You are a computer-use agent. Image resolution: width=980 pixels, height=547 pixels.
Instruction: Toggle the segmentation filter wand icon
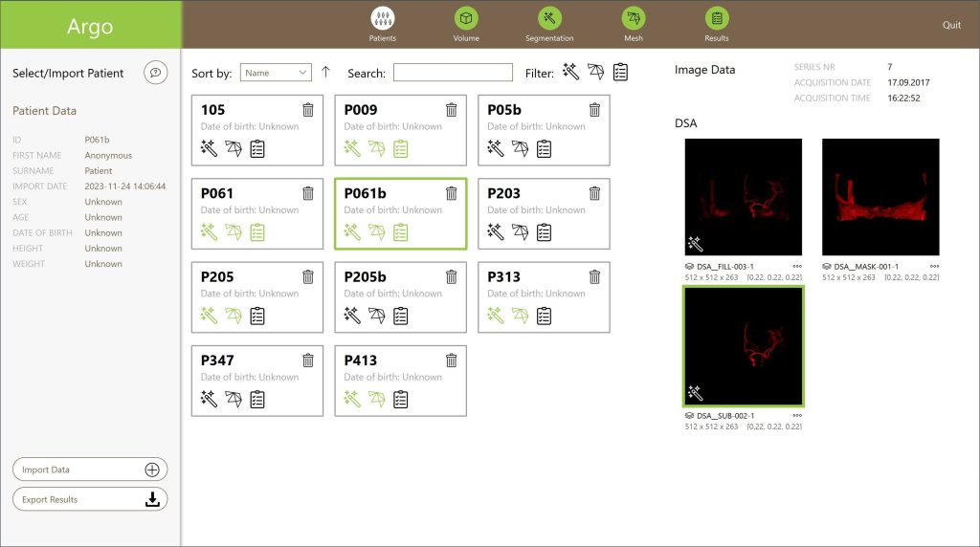570,72
